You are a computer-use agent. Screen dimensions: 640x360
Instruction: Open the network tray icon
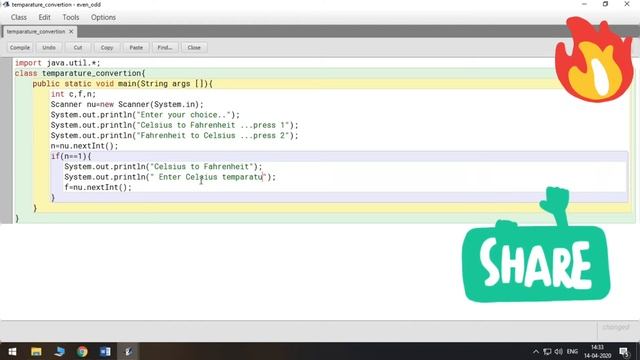pyautogui.click(x=547, y=351)
